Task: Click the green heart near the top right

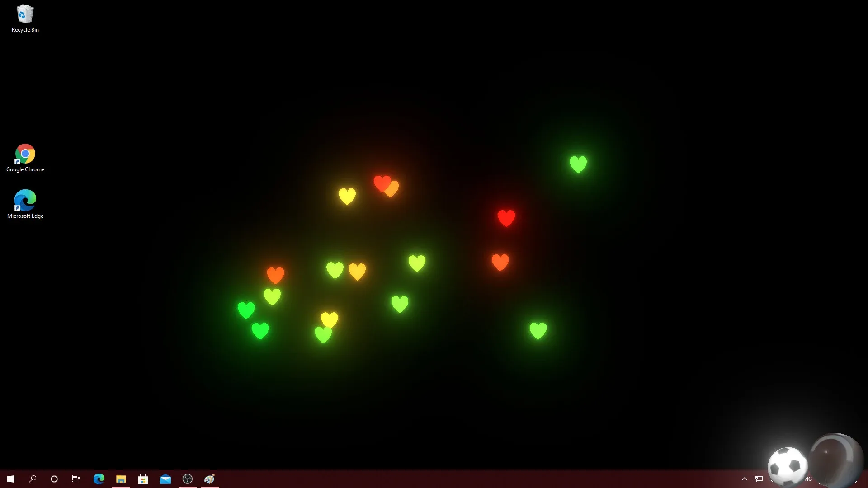Action: pyautogui.click(x=579, y=164)
